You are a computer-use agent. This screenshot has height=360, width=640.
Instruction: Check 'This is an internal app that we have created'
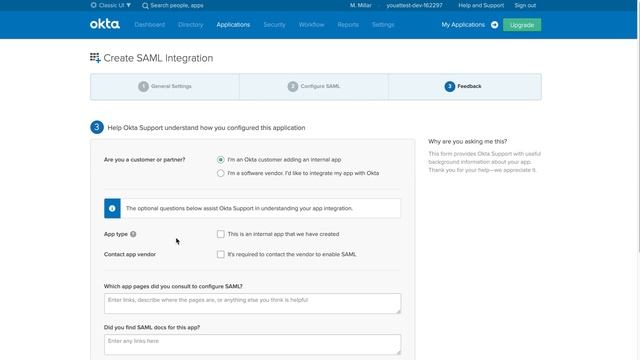pos(220,234)
